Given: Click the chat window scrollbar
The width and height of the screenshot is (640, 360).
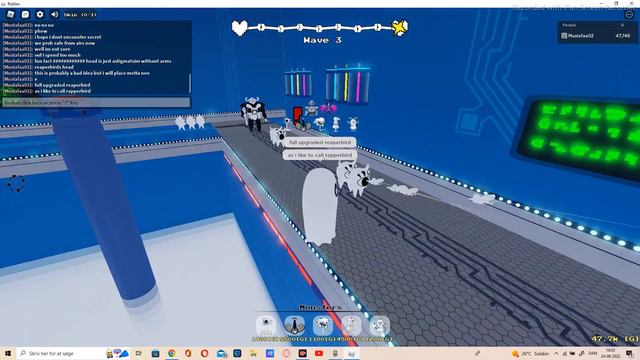Looking at the screenshot, I should coord(189,83).
